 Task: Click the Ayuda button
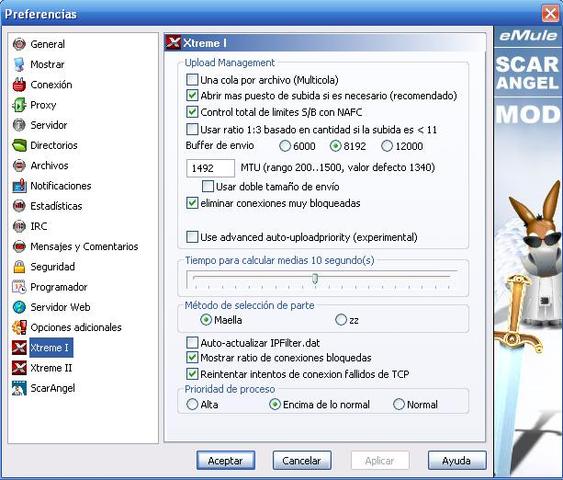(x=457, y=460)
